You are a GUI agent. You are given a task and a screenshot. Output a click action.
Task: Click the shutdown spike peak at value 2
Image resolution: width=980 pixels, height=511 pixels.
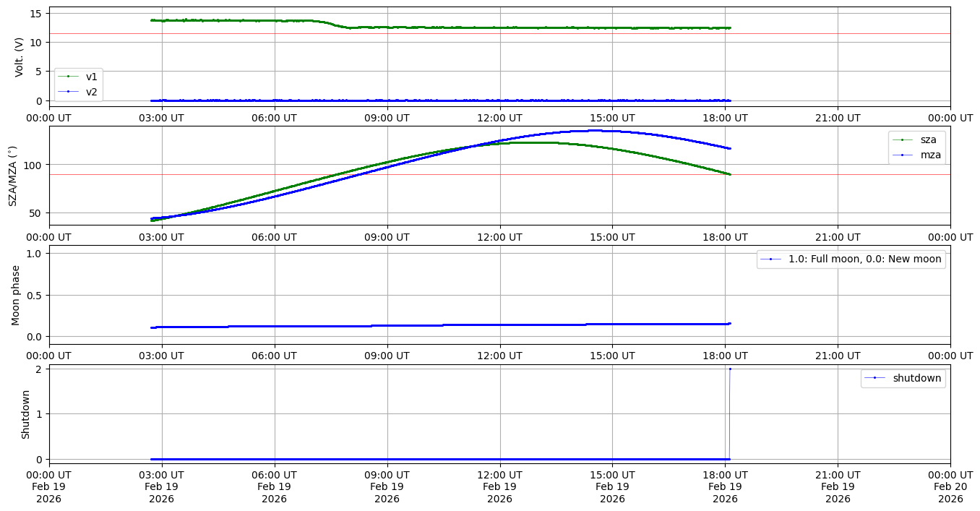pos(729,369)
